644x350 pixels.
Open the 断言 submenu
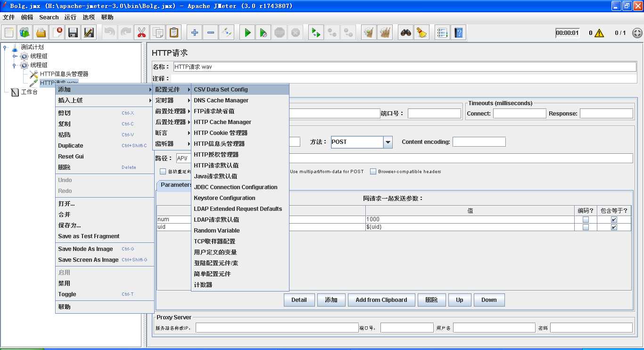click(173, 133)
